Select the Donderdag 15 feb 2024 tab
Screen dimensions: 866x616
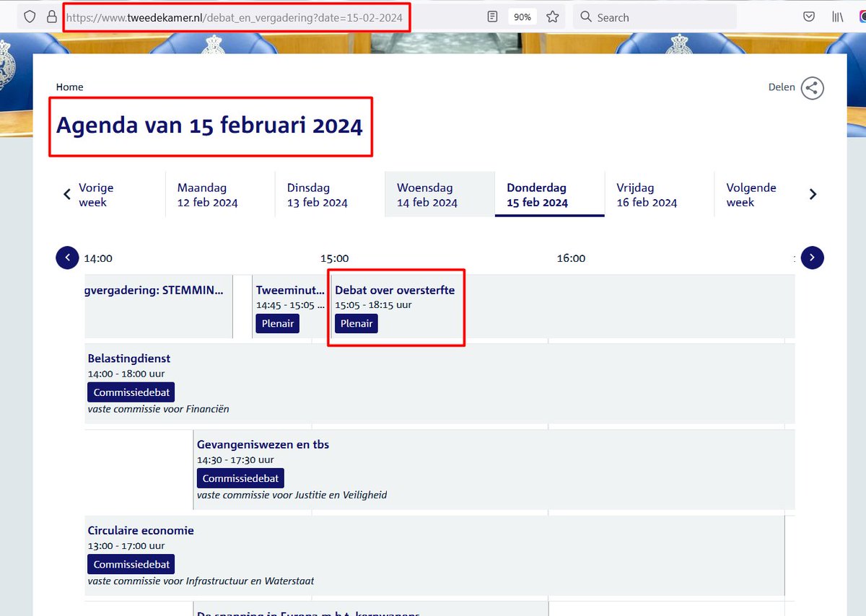coord(549,195)
